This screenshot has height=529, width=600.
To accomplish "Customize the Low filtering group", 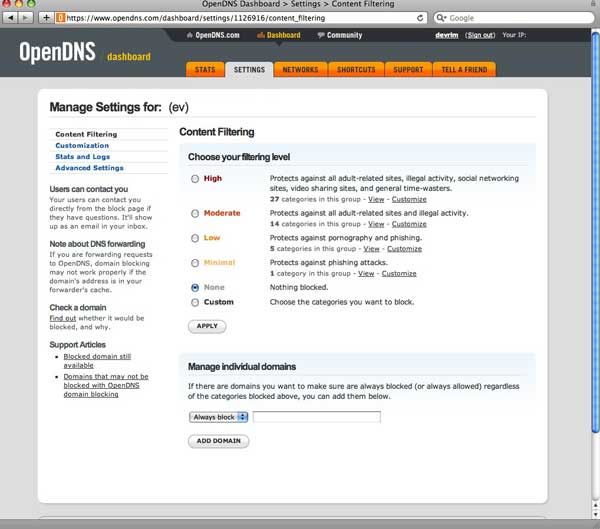I will click(x=404, y=249).
